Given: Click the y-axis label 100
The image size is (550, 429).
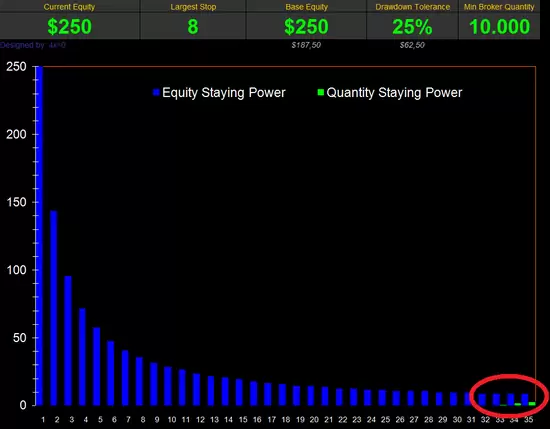Looking at the screenshot, I should point(16,270).
